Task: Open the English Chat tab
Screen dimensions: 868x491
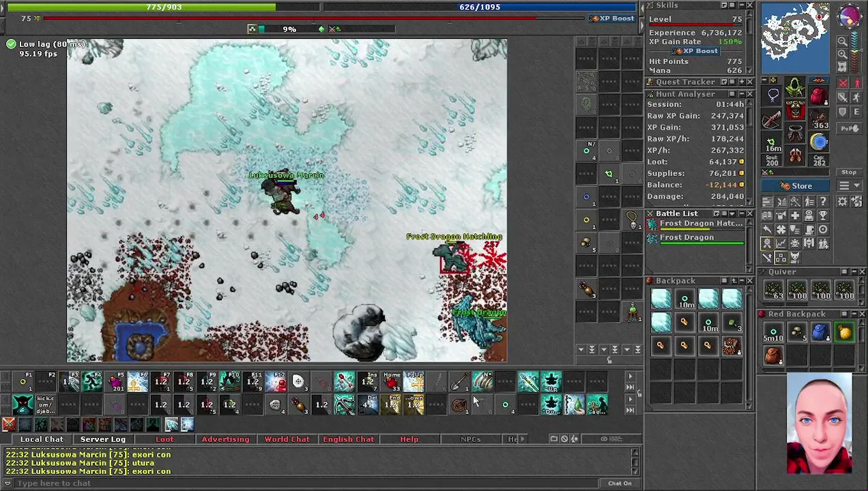Action: tap(348, 439)
